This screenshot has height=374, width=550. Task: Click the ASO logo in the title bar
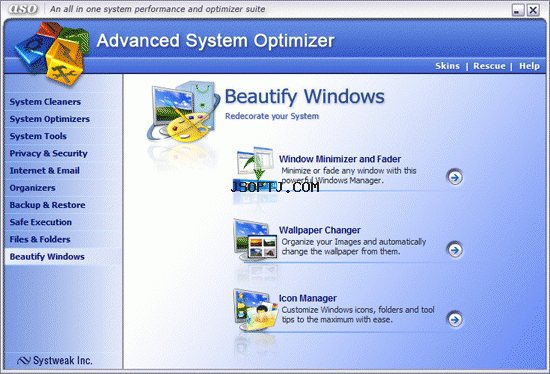click(x=24, y=9)
